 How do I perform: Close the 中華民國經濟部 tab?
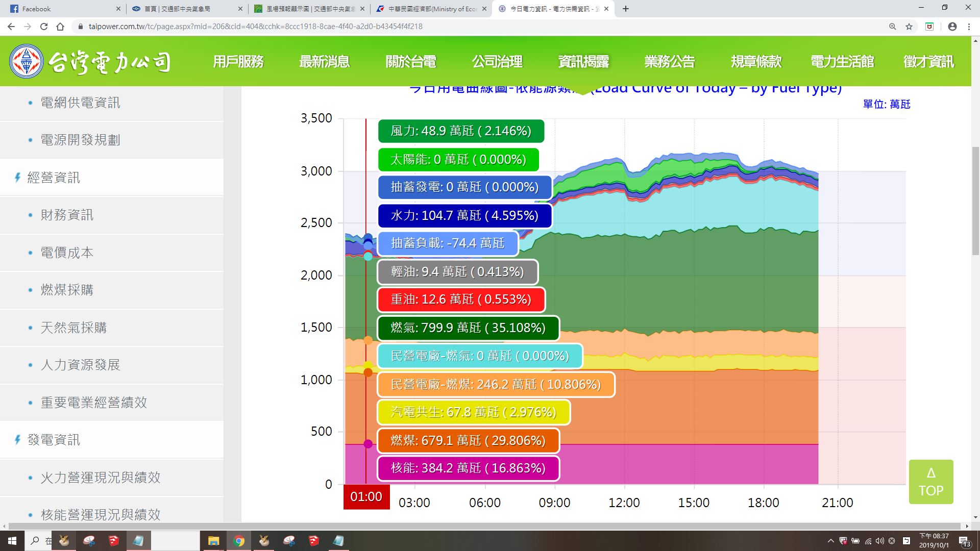point(484,9)
